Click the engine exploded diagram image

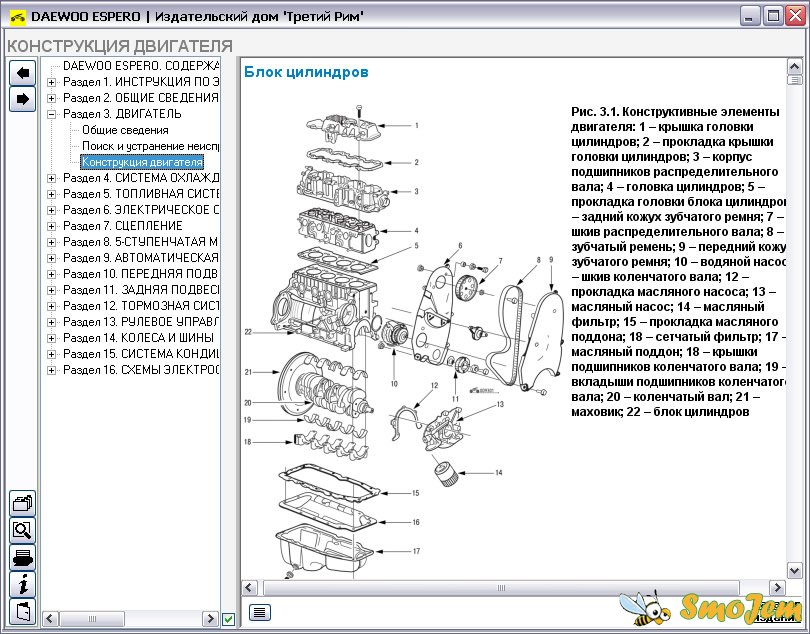pos(402,341)
